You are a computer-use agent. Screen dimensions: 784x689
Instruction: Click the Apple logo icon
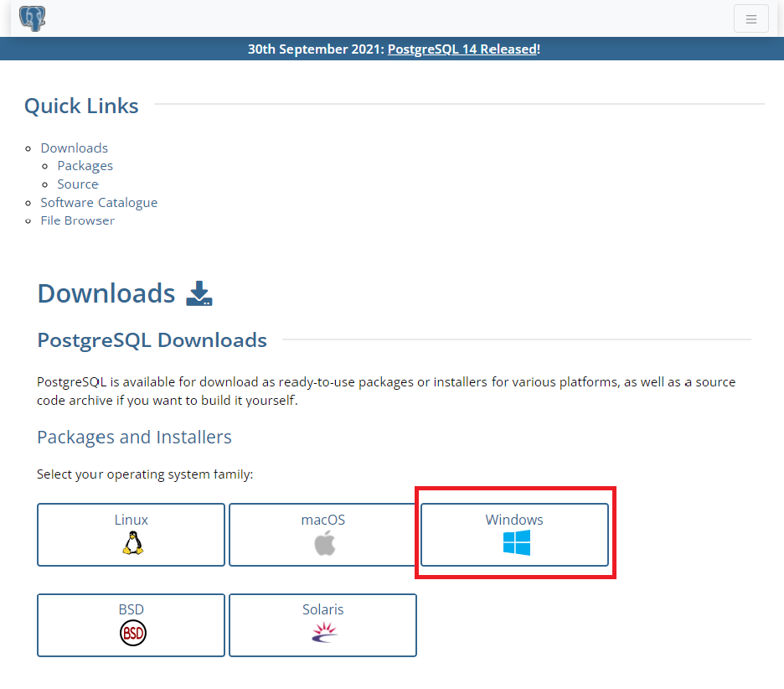click(324, 543)
